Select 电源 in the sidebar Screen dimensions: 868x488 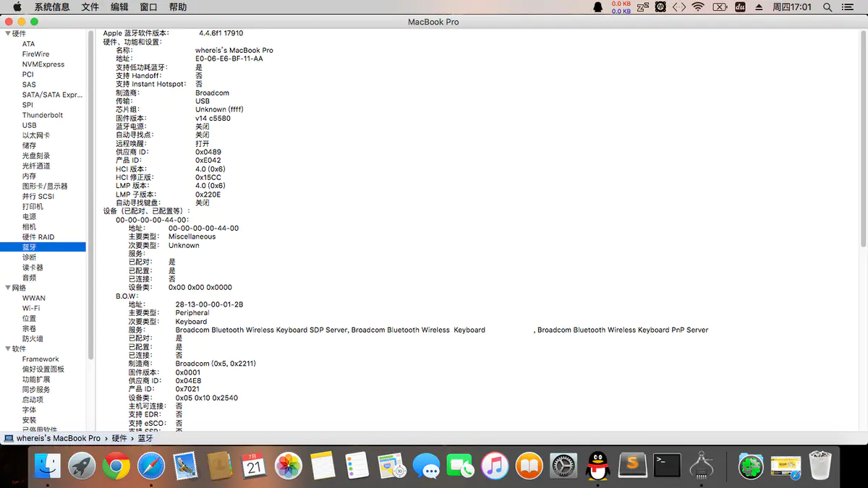tap(29, 216)
